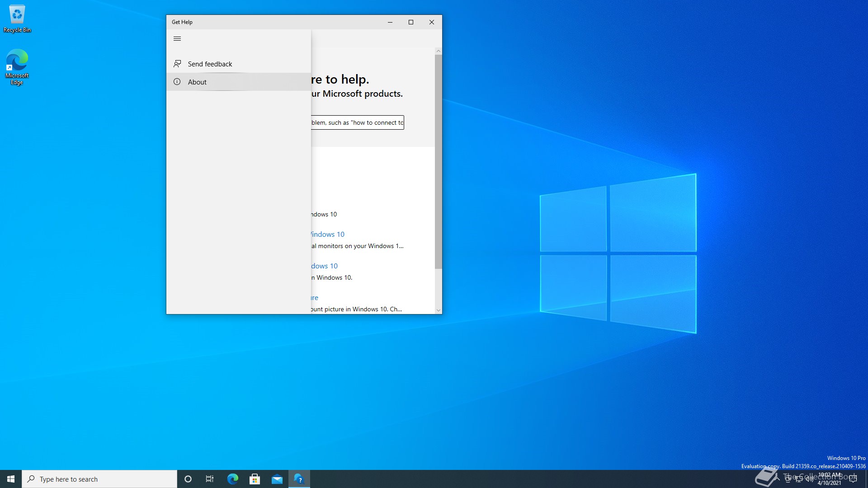Screen dimensions: 868x488
Task: Click 'monitors on your Windows 1...' text
Action: 361,246
